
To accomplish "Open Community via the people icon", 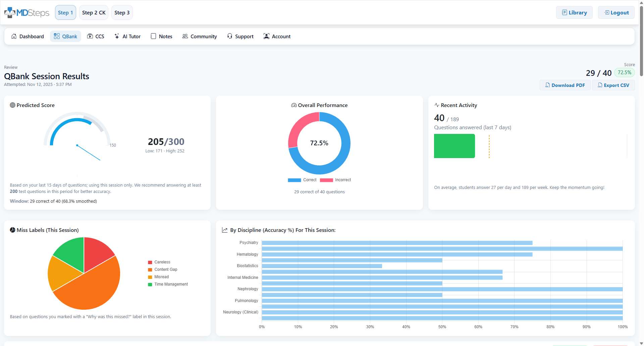I will [185, 36].
